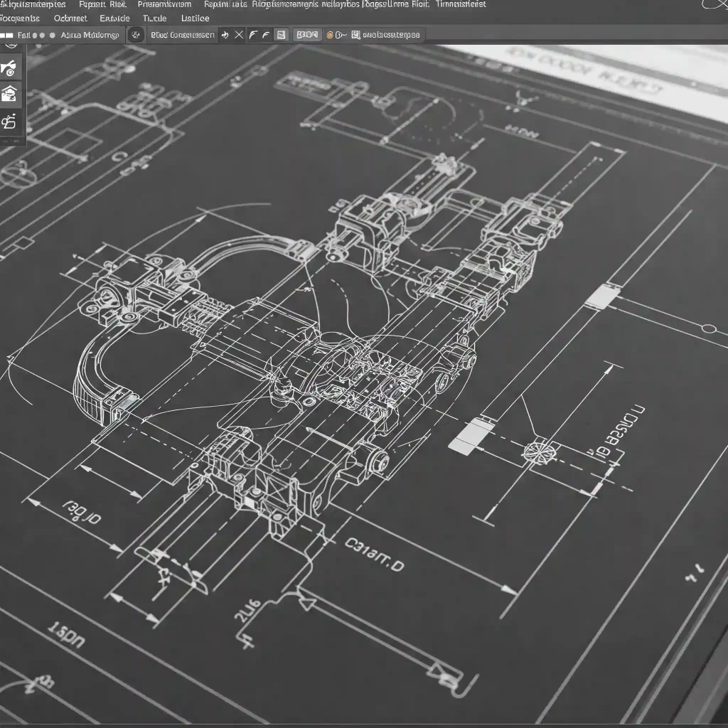Click the white rectangle handle on the dimension line
Screen dimensions: 728x728
(x=464, y=437)
